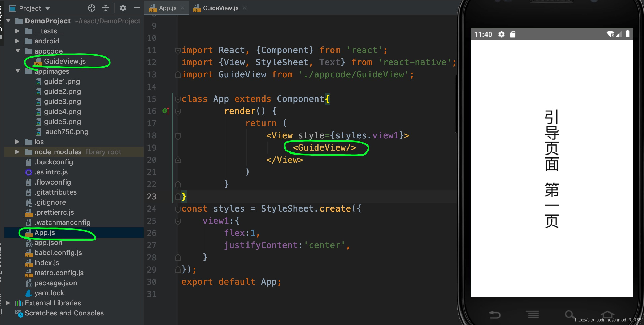644x325 pixels.
Task: Toggle fold marker at const styles line
Action: coord(178,209)
